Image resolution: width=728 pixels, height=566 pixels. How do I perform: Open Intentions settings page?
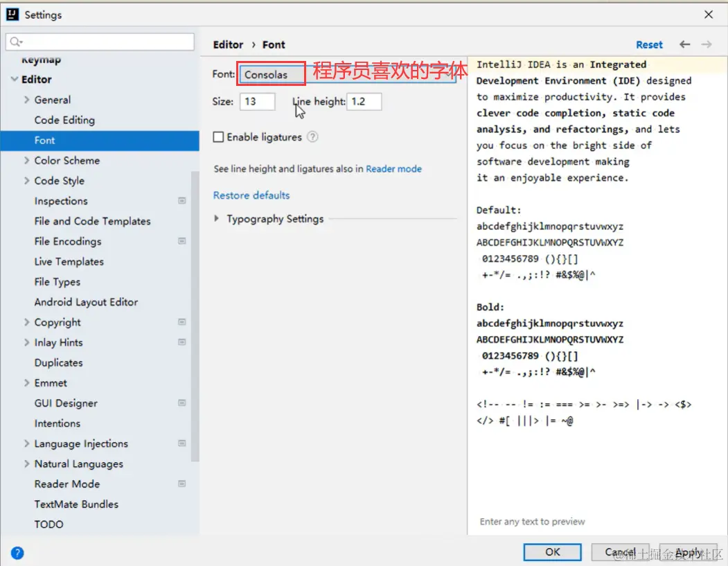57,423
